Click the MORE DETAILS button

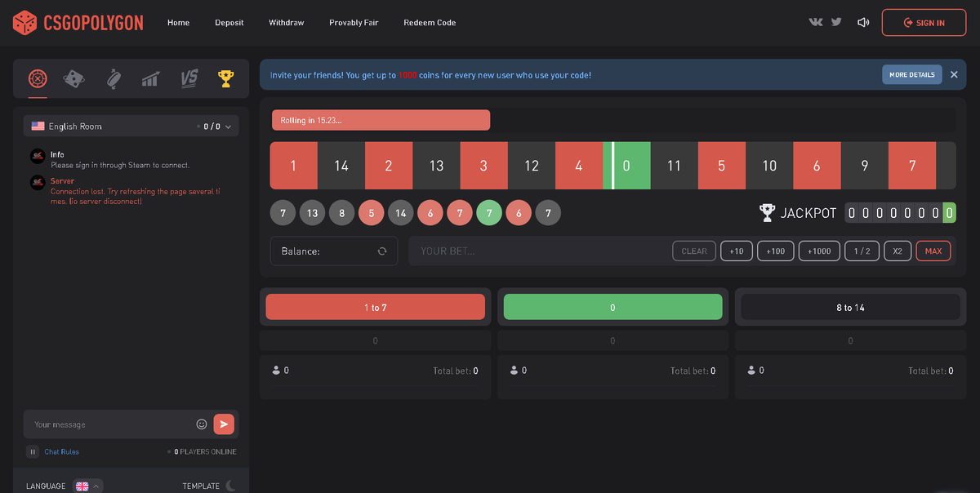[911, 74]
